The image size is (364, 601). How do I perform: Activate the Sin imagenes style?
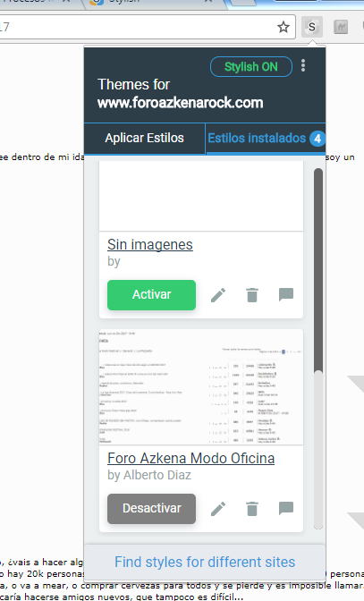coord(151,295)
